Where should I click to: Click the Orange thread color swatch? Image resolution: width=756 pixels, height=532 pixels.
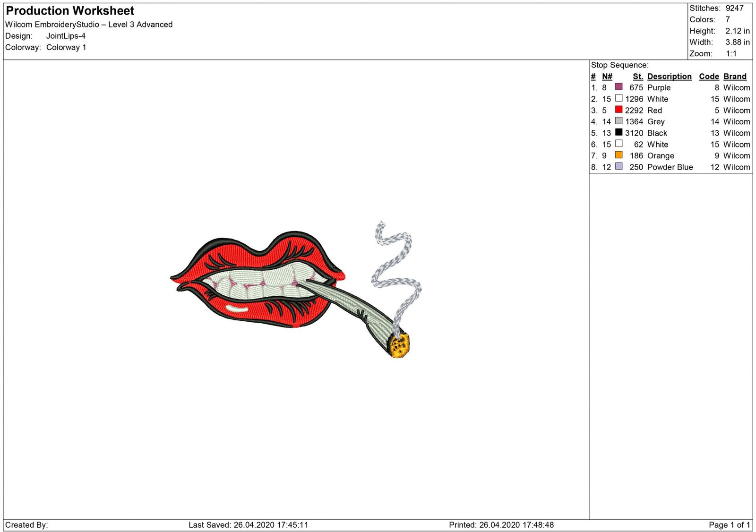tap(619, 155)
